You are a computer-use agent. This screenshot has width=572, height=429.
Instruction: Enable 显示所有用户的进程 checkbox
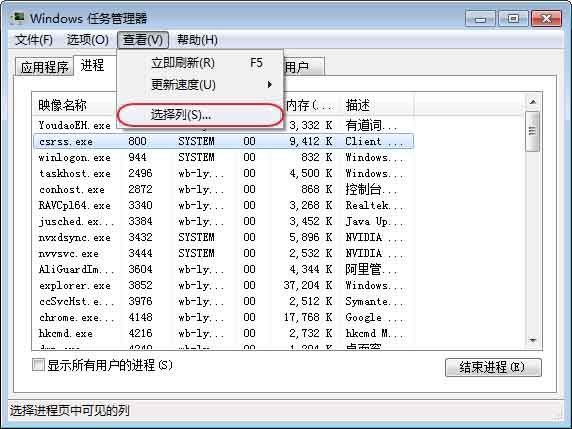coord(38,365)
